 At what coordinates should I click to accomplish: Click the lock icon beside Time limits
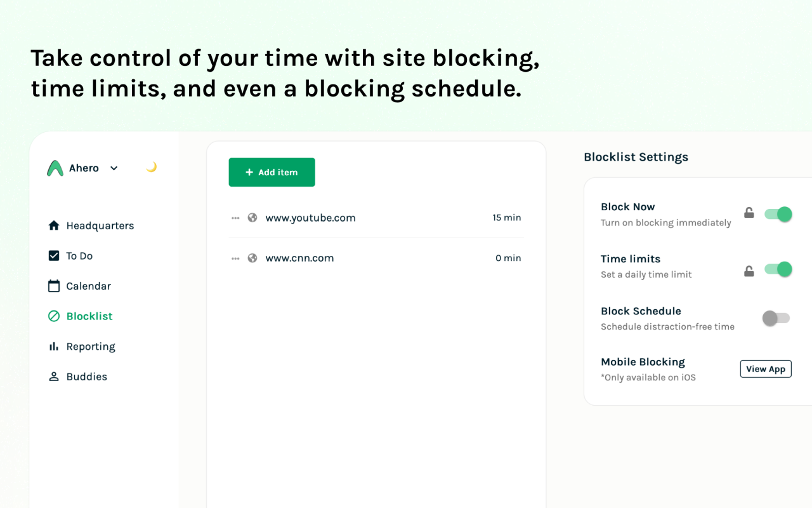point(749,271)
